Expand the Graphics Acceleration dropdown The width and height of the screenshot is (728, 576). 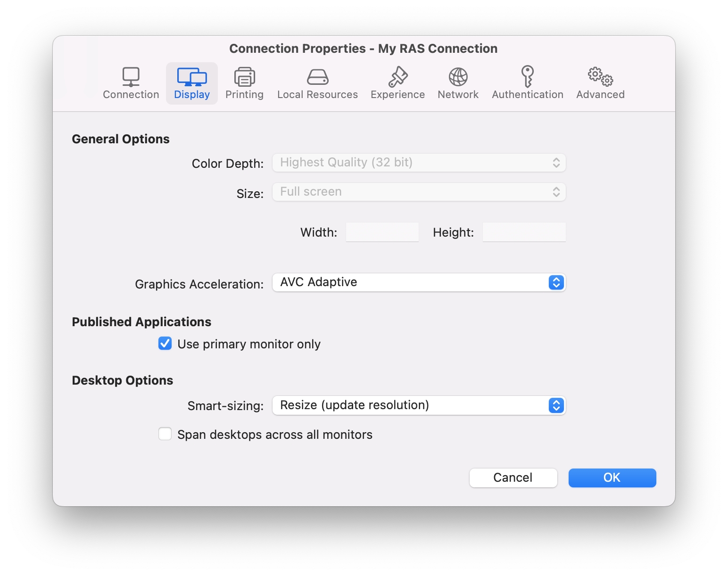coord(419,282)
